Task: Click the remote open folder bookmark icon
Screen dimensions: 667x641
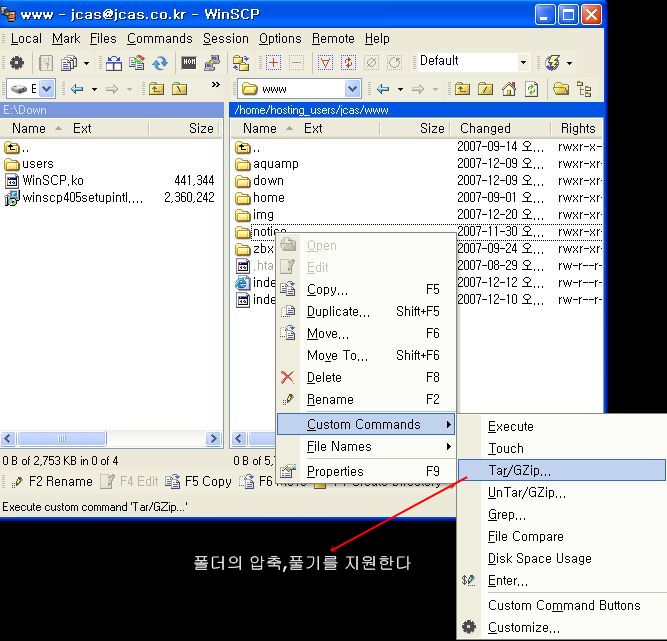Action: click(x=561, y=89)
